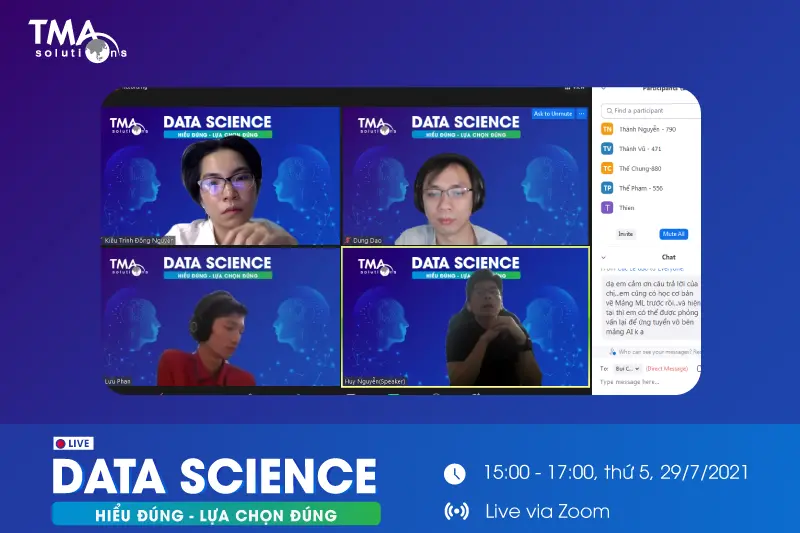Viewport: 800px width, 533px height.
Task: Open "Who can see your messages?" link
Action: (x=657, y=352)
